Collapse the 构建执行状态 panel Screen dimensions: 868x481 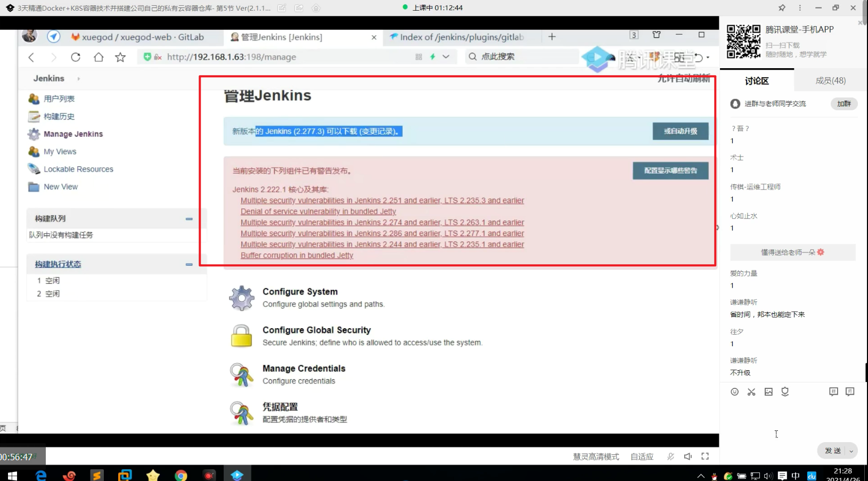tap(189, 264)
